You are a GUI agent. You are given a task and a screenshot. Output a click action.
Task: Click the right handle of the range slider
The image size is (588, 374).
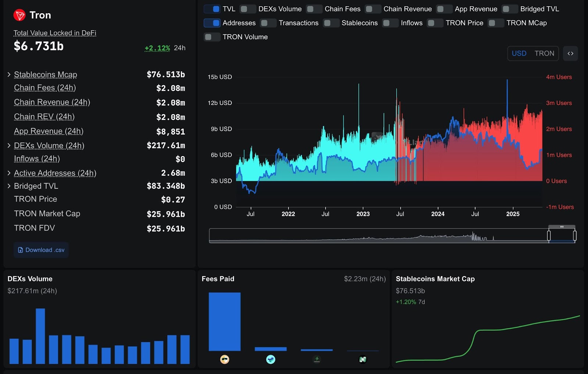pyautogui.click(x=575, y=236)
